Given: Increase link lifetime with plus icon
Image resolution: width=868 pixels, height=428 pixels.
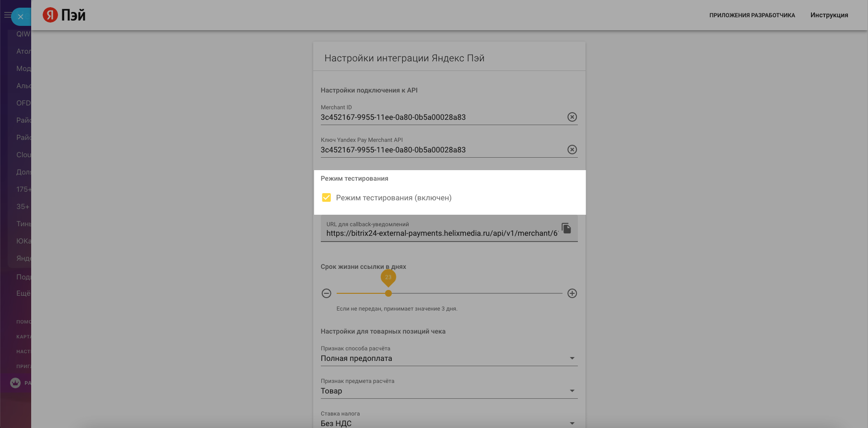Looking at the screenshot, I should (572, 293).
